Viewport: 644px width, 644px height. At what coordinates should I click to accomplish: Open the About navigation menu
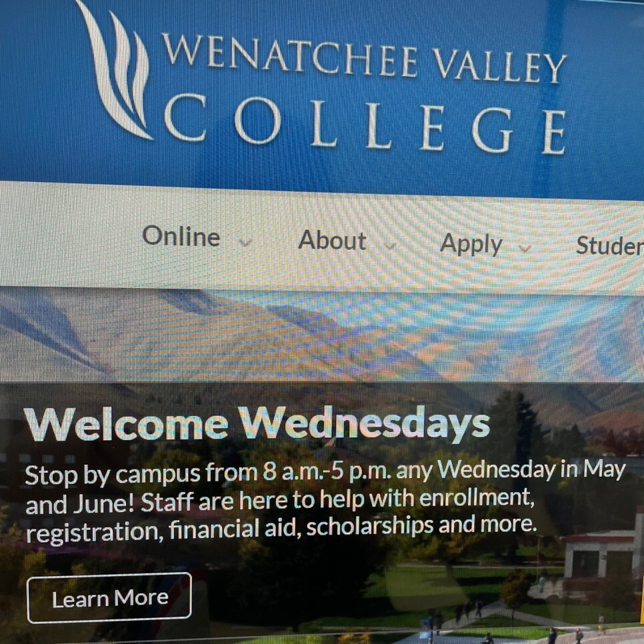[332, 240]
